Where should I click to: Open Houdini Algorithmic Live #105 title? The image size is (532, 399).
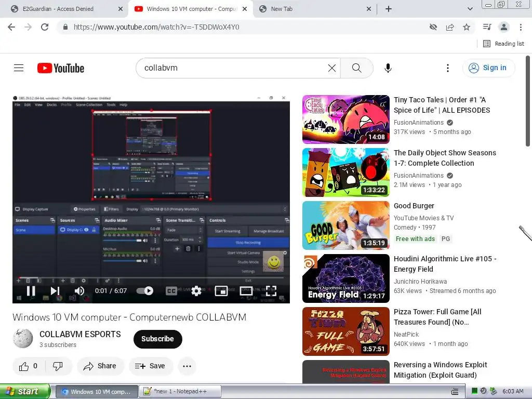[x=445, y=264]
